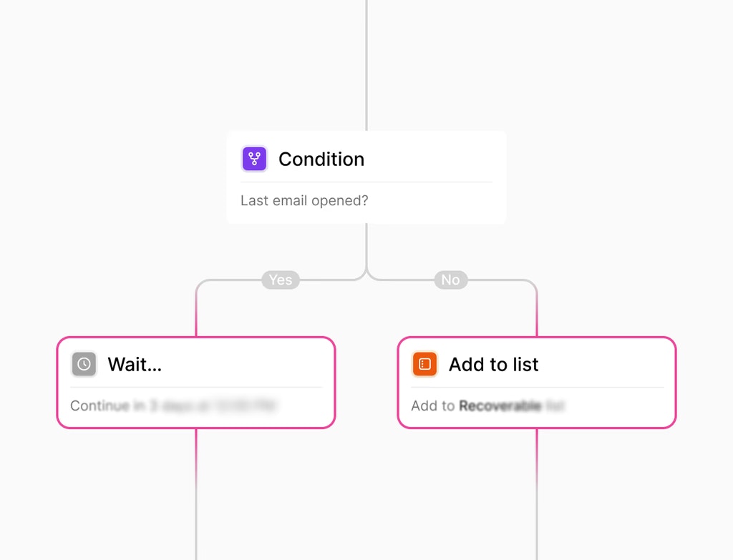
Task: Open the Condition node titled Last email opened
Action: click(366, 177)
